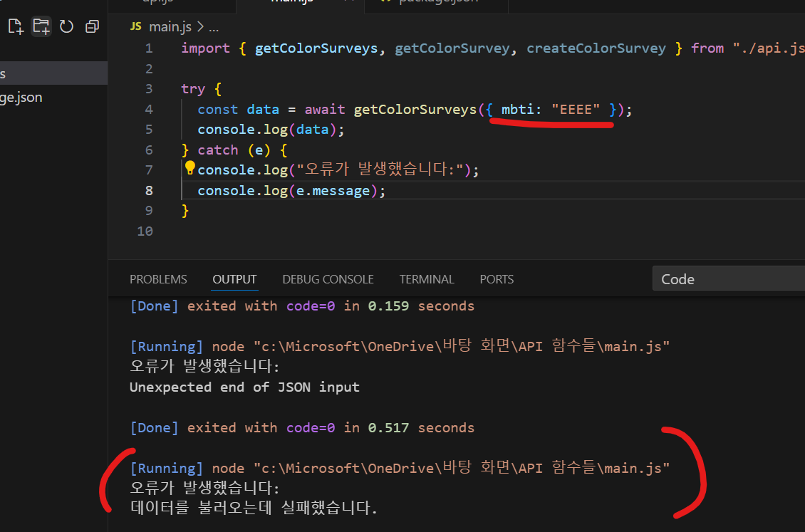Switch to the OUTPUT panel tab
This screenshot has height=532, width=805.
[234, 279]
